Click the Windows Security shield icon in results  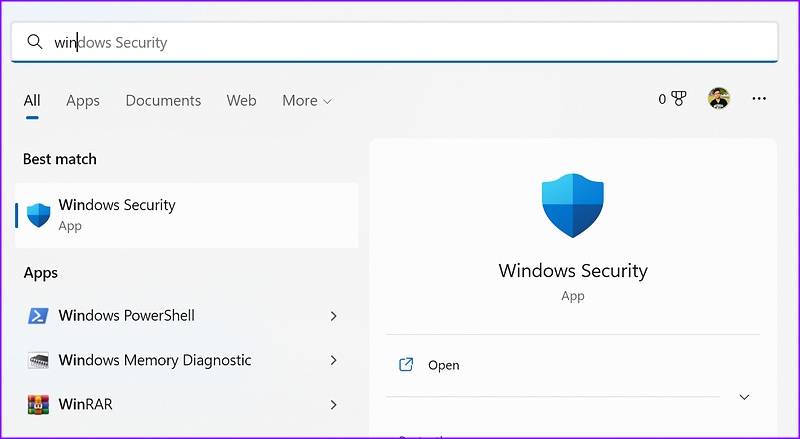click(x=39, y=215)
